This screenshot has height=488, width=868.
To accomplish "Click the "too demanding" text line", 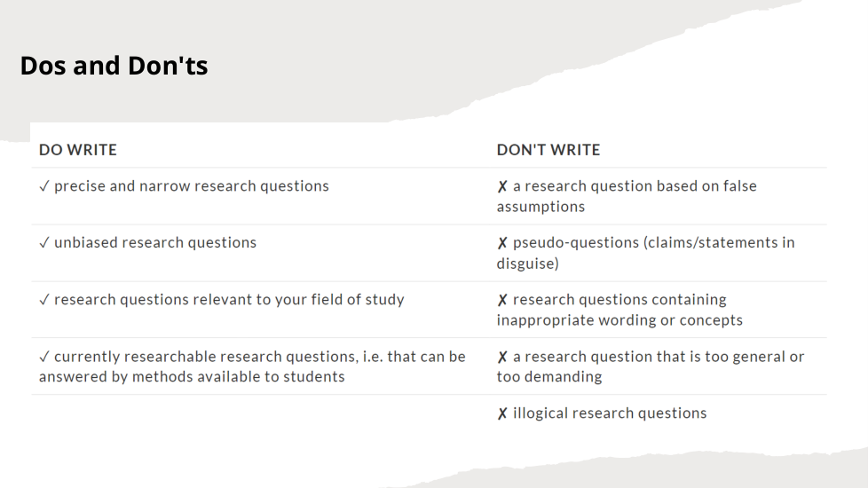I will (549, 377).
